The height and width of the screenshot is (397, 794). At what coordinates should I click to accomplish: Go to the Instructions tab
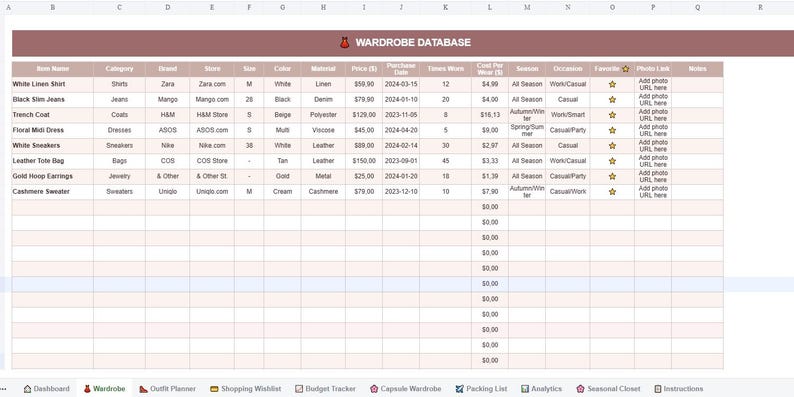(678, 389)
